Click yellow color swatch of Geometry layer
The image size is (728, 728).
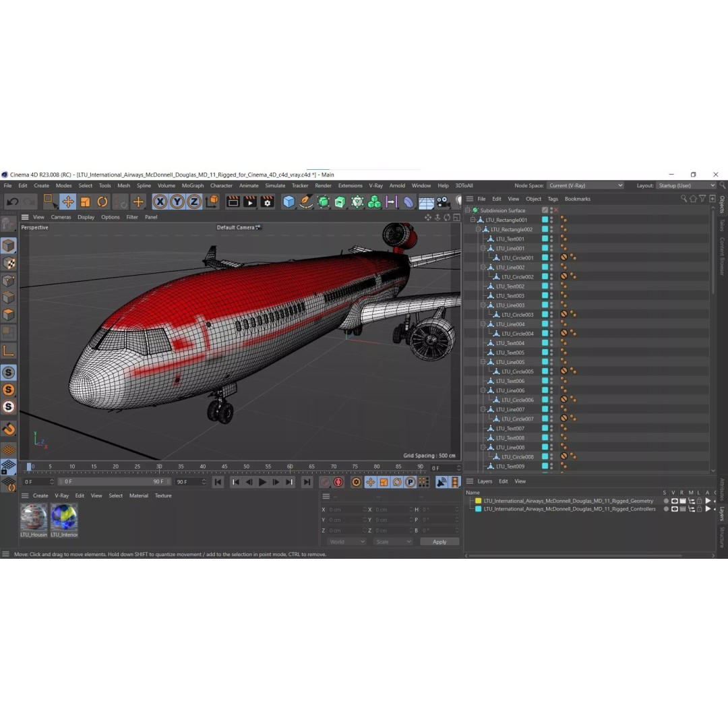[x=478, y=501]
